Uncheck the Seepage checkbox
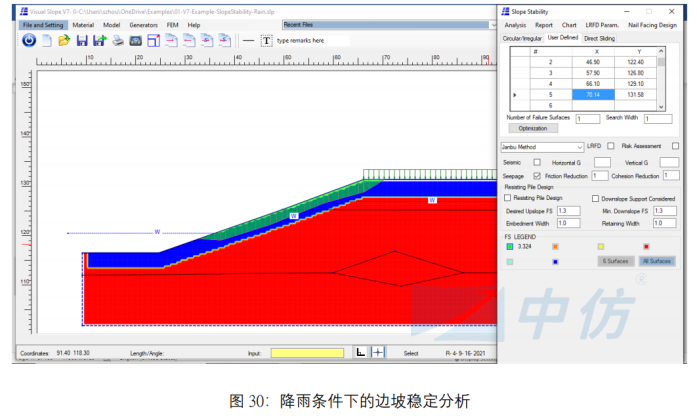Image resolution: width=697 pixels, height=416 pixels. [x=537, y=176]
